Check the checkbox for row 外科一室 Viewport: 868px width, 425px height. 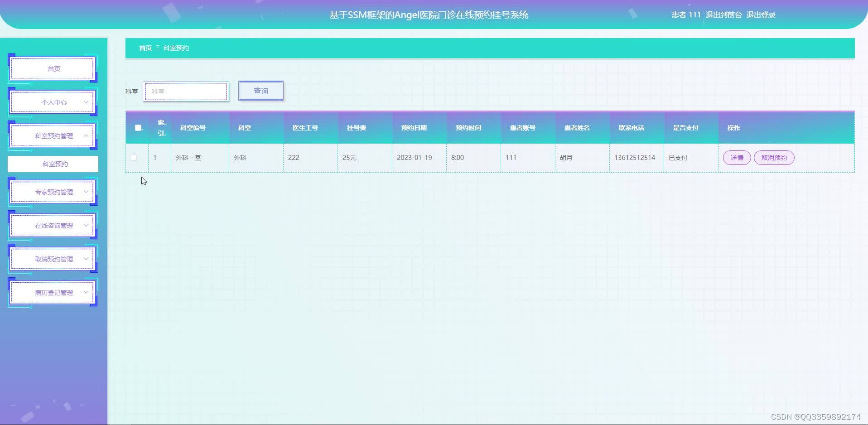click(x=134, y=158)
